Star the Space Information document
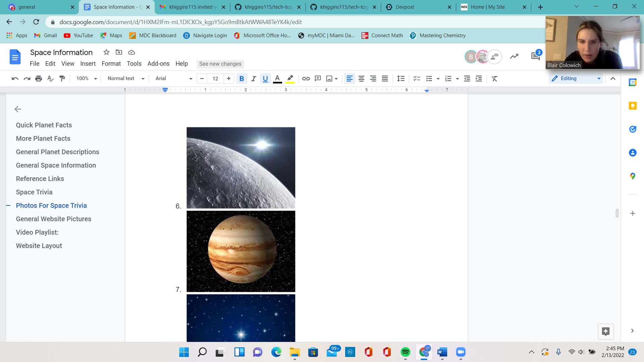 pyautogui.click(x=106, y=52)
